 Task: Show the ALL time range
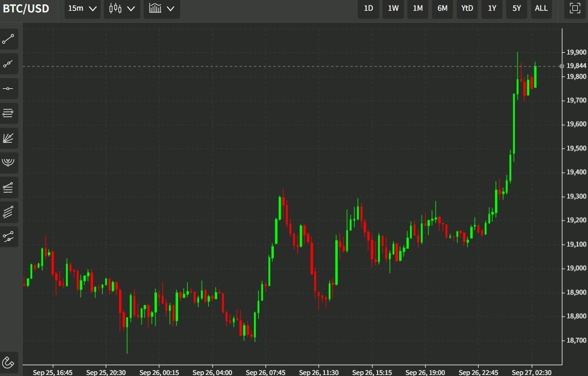(x=541, y=8)
